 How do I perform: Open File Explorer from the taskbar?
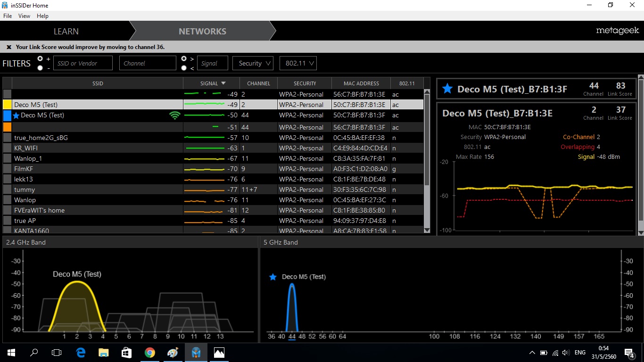(103, 352)
